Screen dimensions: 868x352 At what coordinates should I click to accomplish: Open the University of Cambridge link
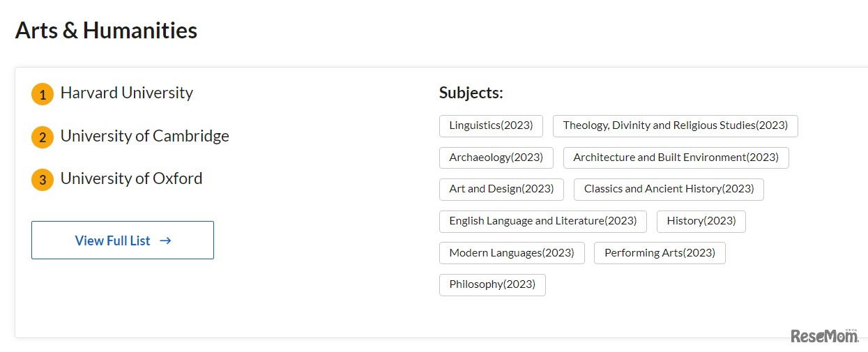pyautogui.click(x=144, y=136)
